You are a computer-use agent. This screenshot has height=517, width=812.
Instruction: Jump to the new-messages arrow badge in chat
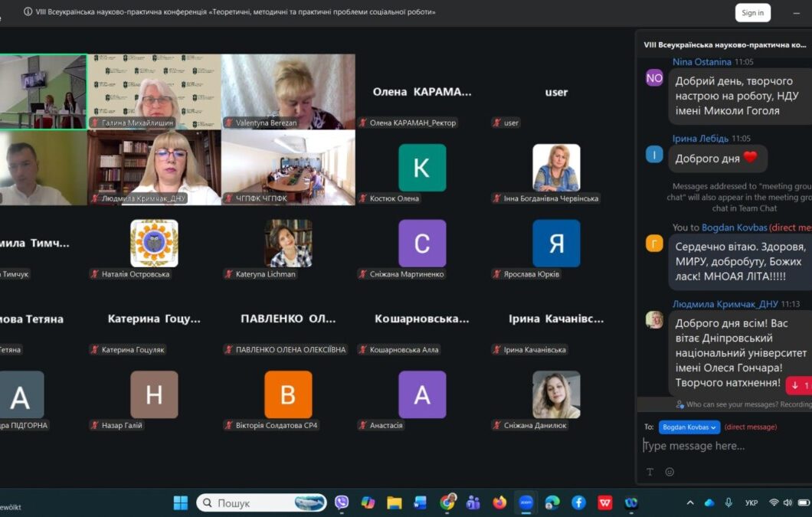799,385
